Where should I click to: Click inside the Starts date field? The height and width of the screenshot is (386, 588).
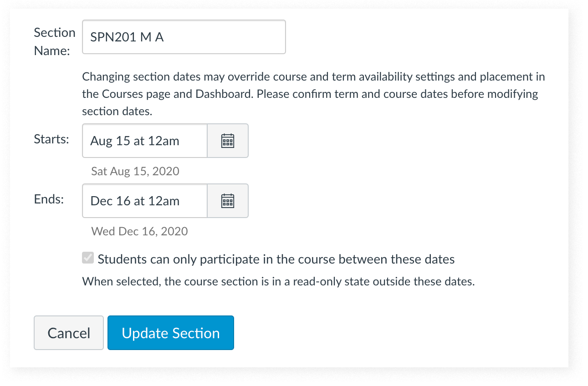point(144,141)
